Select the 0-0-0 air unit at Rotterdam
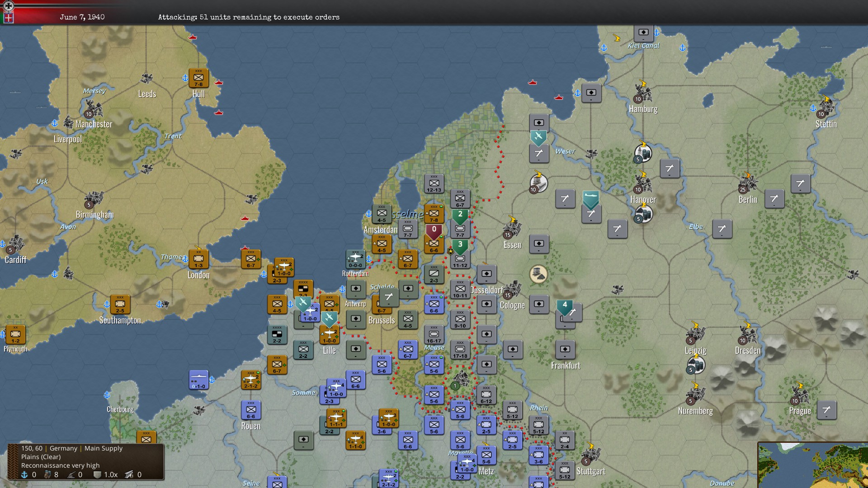 355,259
